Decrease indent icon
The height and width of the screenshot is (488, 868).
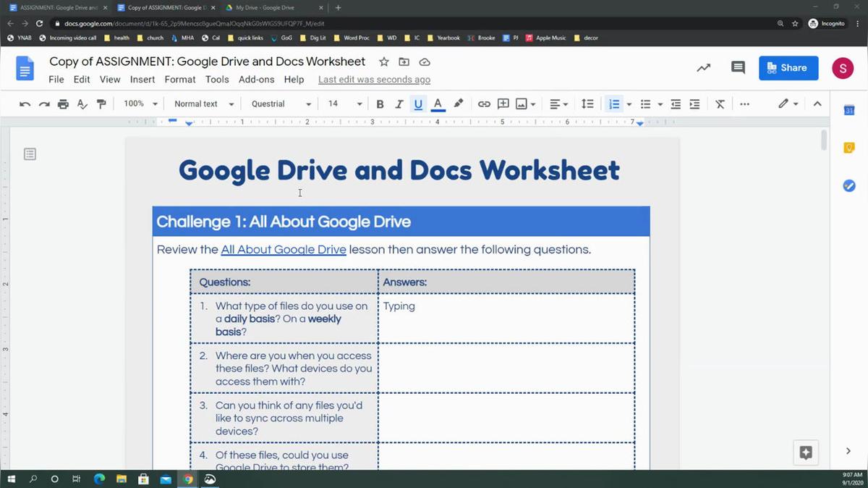[676, 104]
